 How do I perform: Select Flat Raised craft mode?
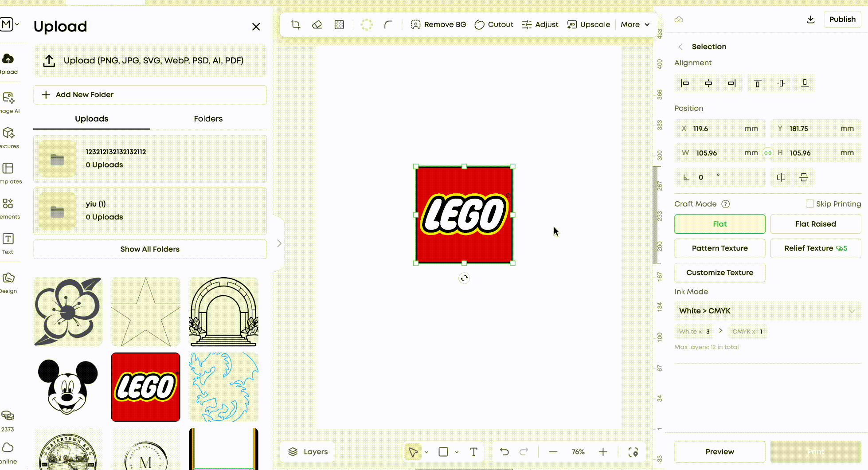click(816, 224)
